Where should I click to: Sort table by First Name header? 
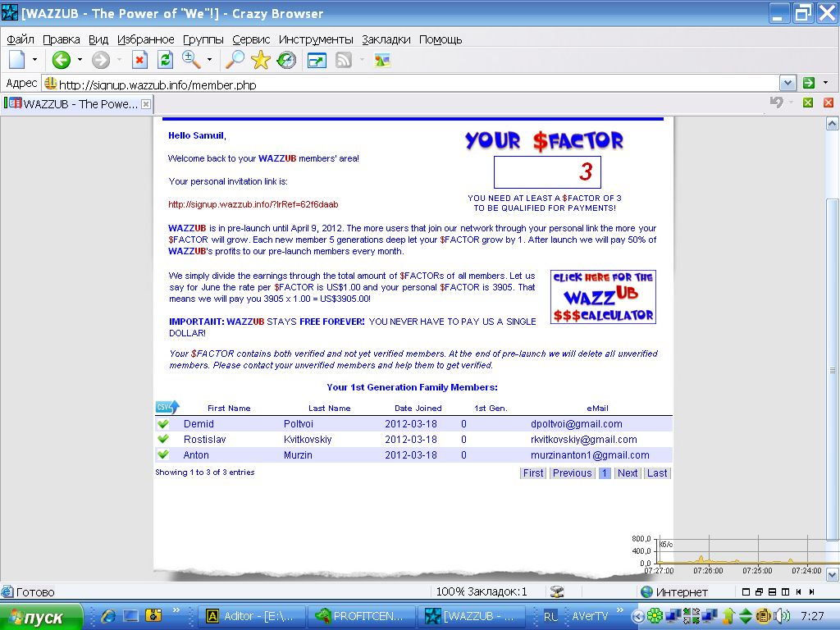click(229, 409)
